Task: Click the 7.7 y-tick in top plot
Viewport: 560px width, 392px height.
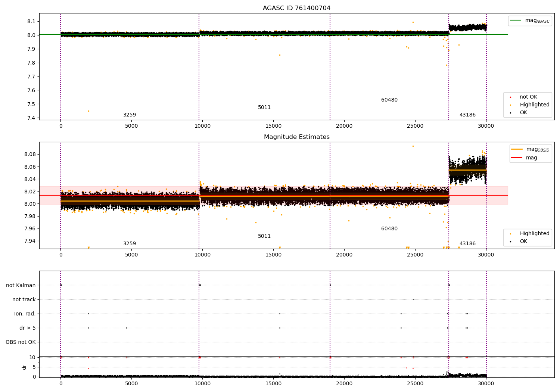Action: [31, 77]
